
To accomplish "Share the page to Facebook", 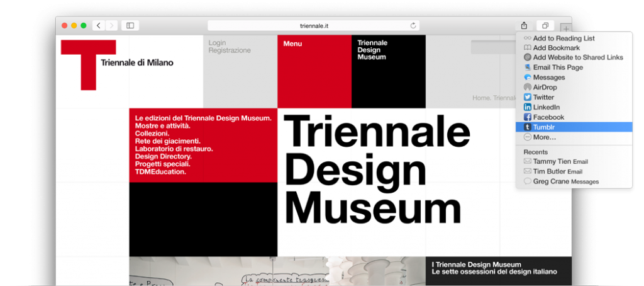I will pyautogui.click(x=574, y=117).
